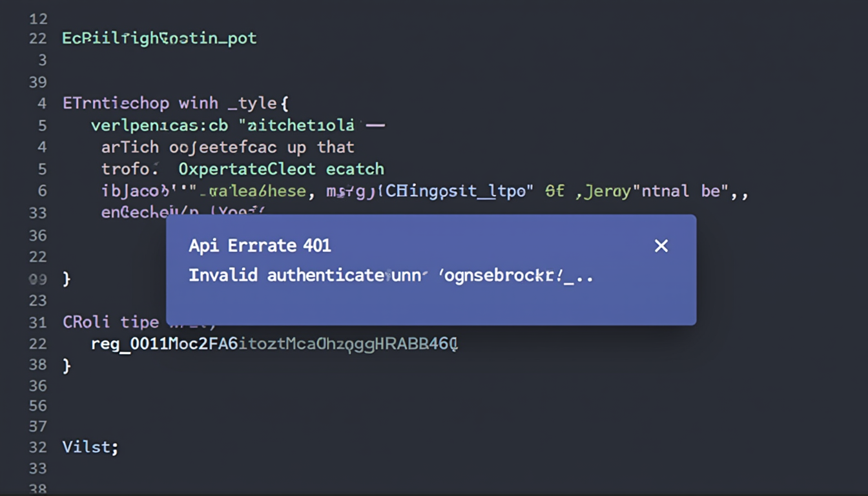
Task: Click the closing brace below the reg_0011 line
Action: tap(67, 366)
